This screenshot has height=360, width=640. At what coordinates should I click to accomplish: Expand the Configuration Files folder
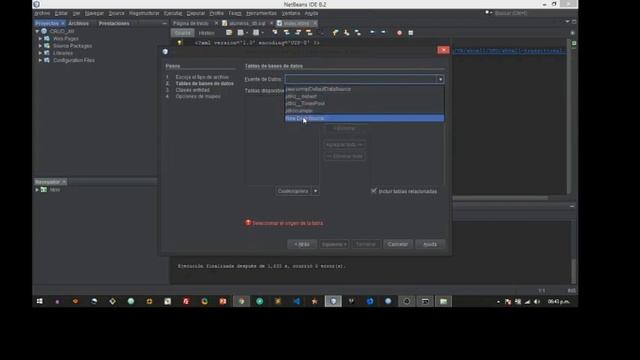click(x=40, y=60)
